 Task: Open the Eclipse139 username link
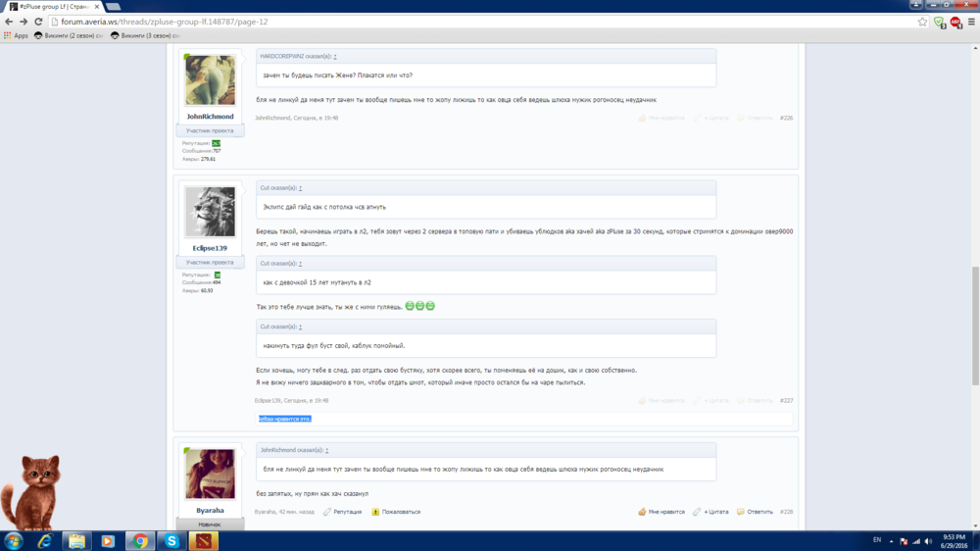click(210, 248)
